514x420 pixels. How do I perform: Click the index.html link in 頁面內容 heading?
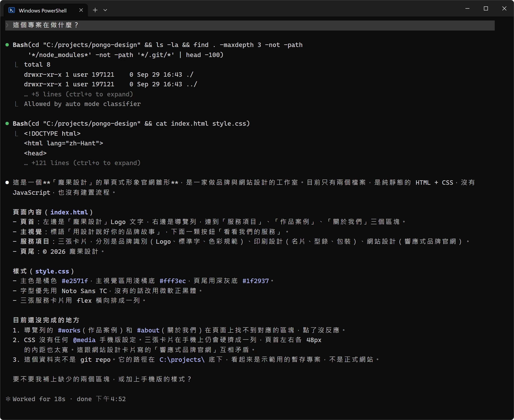(69, 212)
